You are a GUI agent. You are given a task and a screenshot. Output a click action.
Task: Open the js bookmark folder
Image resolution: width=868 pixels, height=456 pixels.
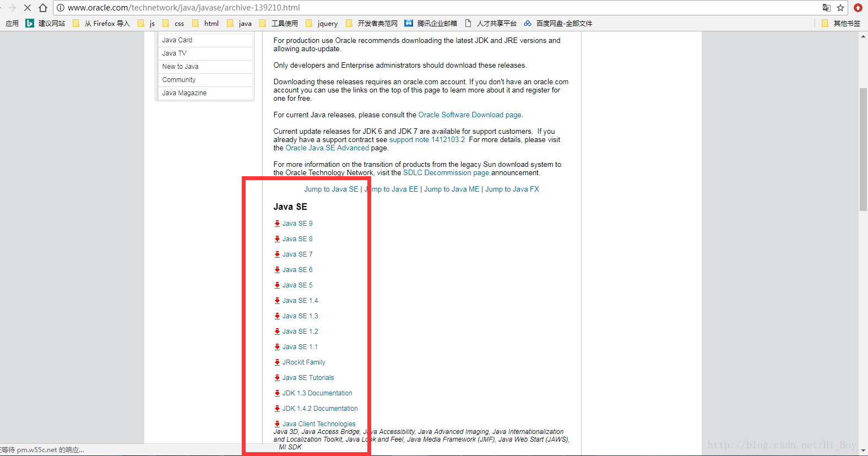146,23
